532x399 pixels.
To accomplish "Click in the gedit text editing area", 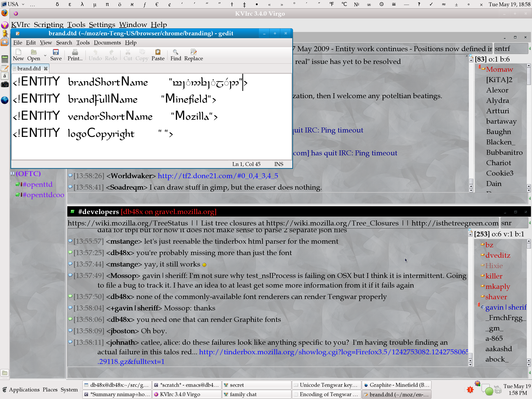I will tap(152, 116).
